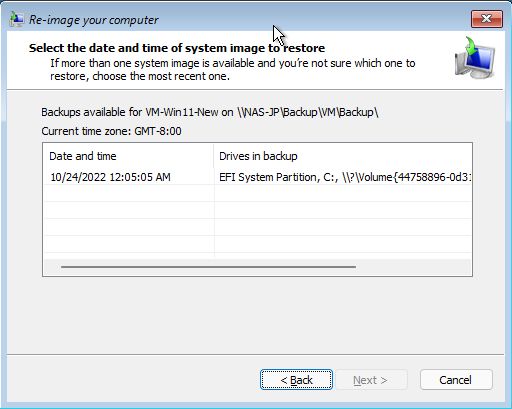This screenshot has width=512, height=409.
Task: Click EFI System Partition drives cell
Action: click(x=344, y=177)
